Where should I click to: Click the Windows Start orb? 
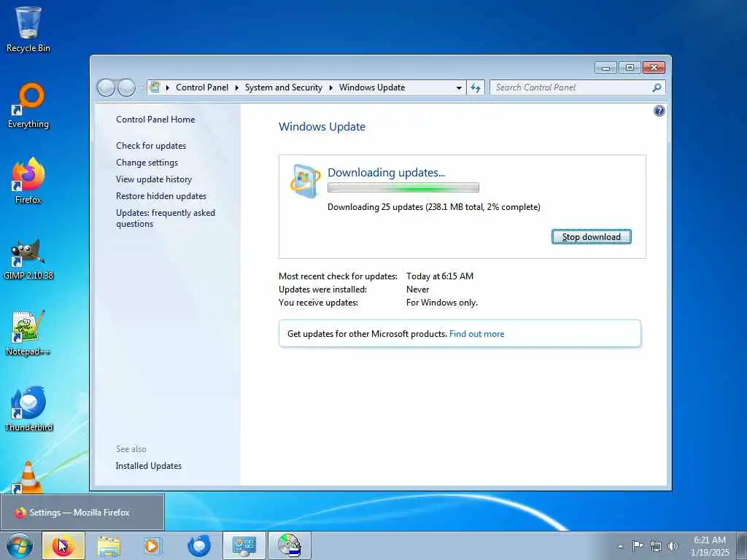click(20, 545)
